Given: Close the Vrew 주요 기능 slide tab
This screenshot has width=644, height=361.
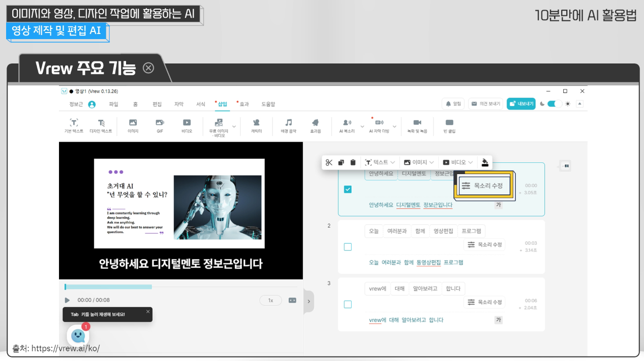Looking at the screenshot, I should tap(148, 68).
